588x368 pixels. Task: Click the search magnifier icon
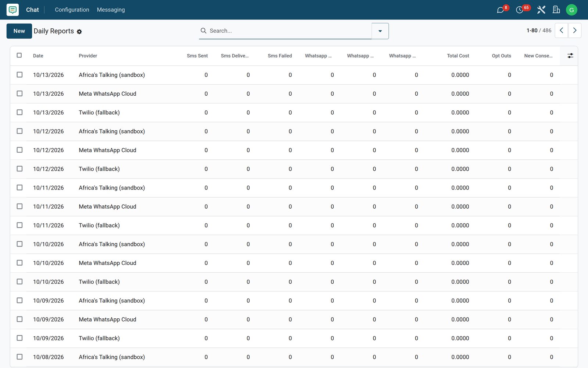coord(203,31)
